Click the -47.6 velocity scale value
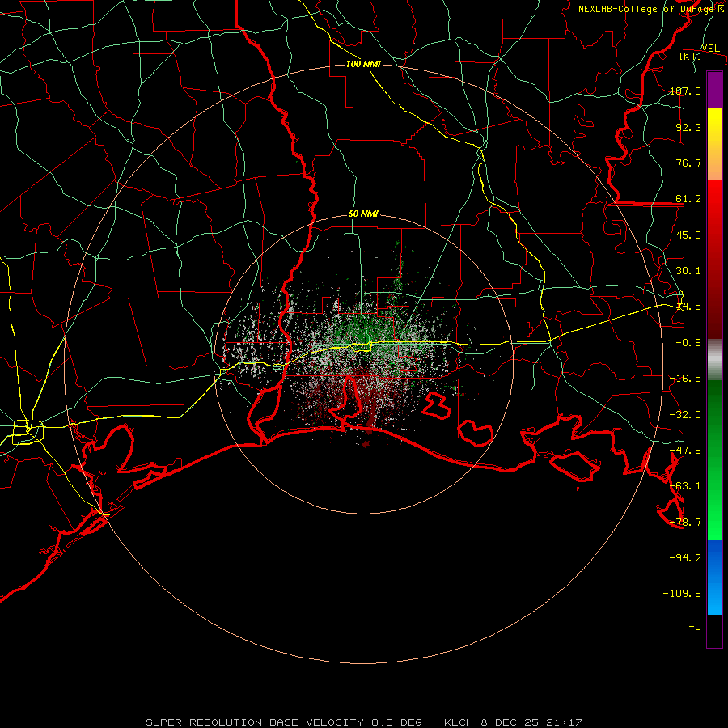 [x=685, y=451]
